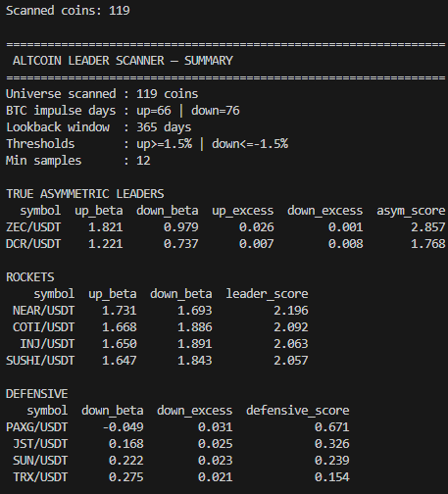Click the NEAR/USDT symbol
Screen dimensions: 448x494
(x=43, y=311)
